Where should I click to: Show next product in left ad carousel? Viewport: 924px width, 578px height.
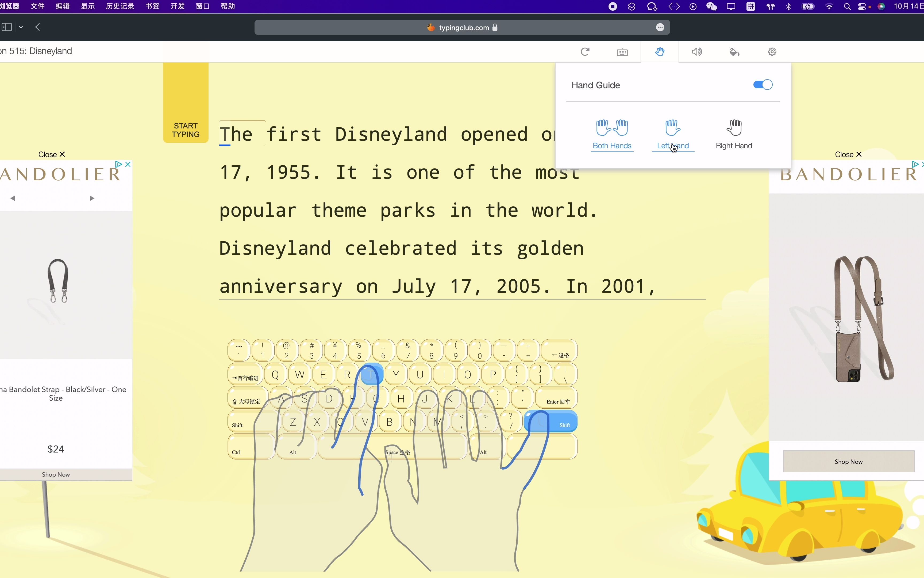(x=92, y=198)
